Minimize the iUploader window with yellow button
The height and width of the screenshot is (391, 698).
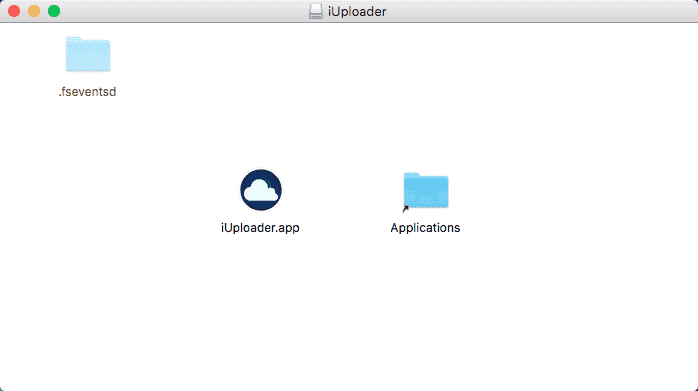click(x=34, y=11)
